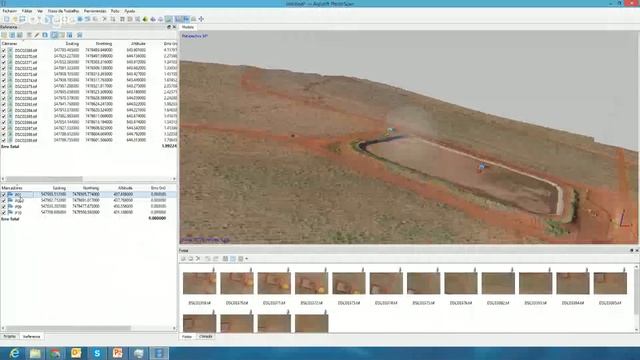Click the X remove icon in Fotos toolbar

(x=198, y=258)
